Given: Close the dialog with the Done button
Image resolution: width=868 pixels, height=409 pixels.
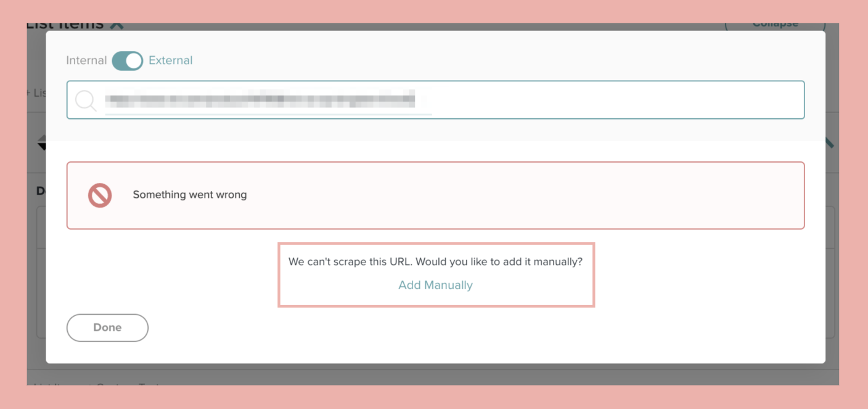Looking at the screenshot, I should (107, 328).
